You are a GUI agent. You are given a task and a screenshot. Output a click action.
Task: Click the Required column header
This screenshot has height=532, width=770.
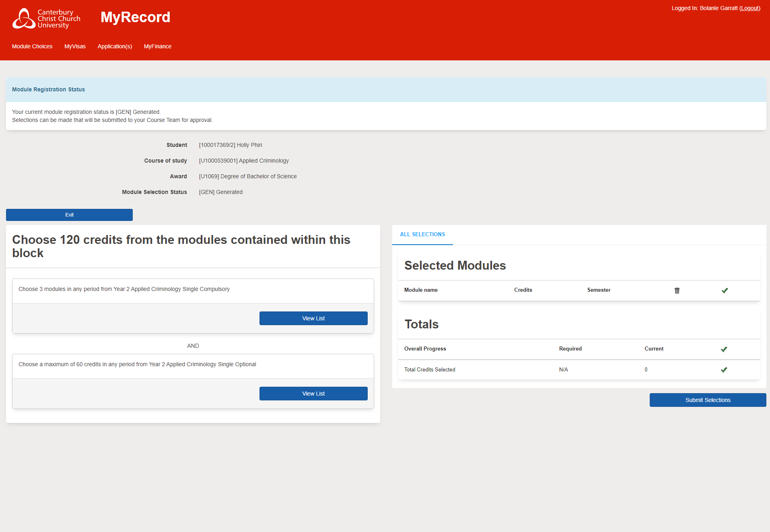(570, 348)
